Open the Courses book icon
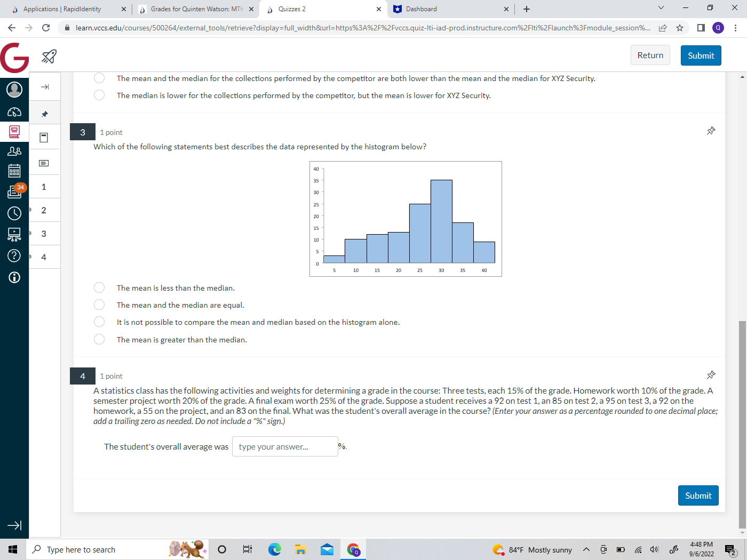The image size is (747, 560). click(14, 132)
